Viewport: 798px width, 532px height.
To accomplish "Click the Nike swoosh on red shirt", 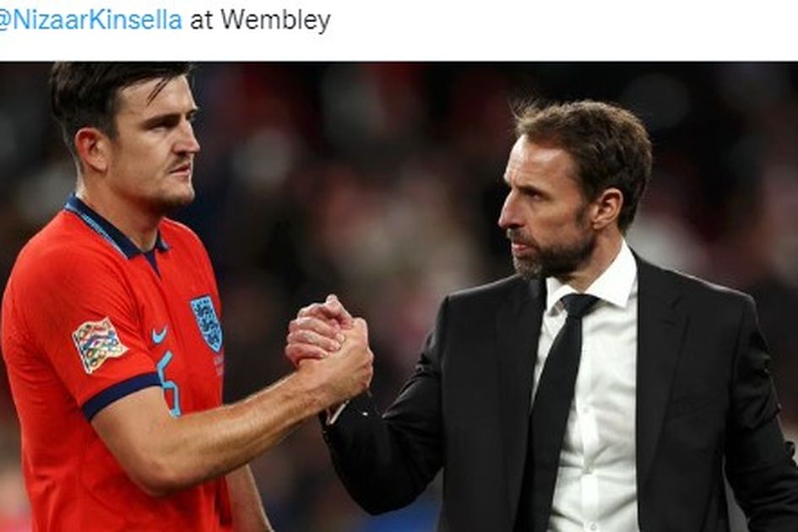I will point(160,334).
